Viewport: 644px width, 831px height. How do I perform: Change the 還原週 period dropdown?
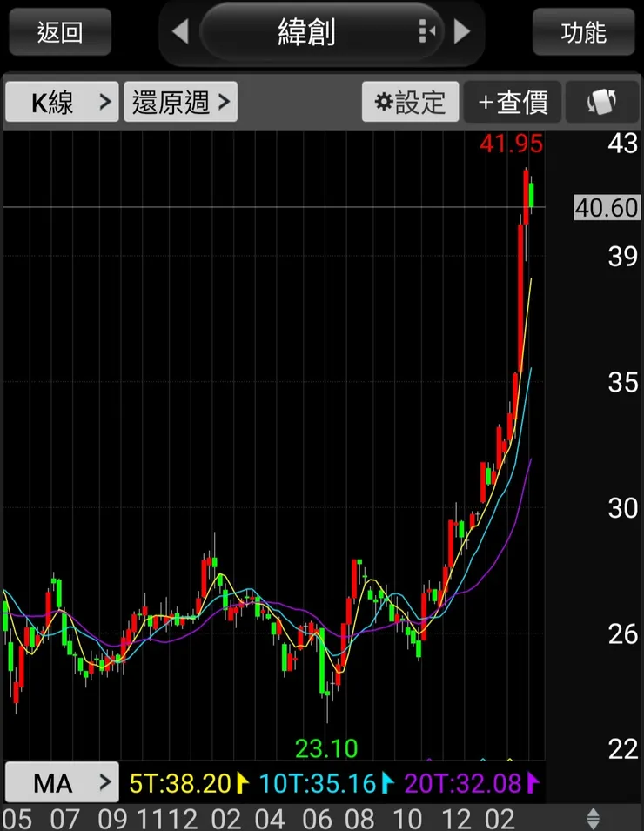click(x=181, y=102)
